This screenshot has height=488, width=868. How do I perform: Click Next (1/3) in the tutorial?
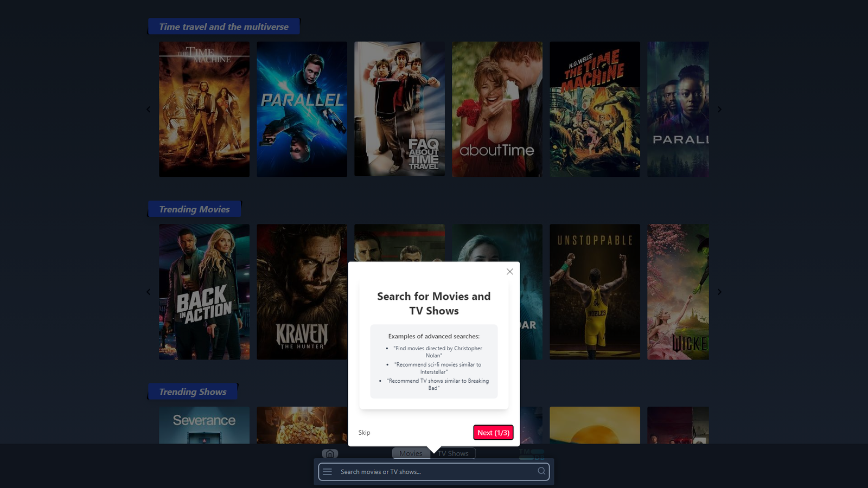click(493, 433)
